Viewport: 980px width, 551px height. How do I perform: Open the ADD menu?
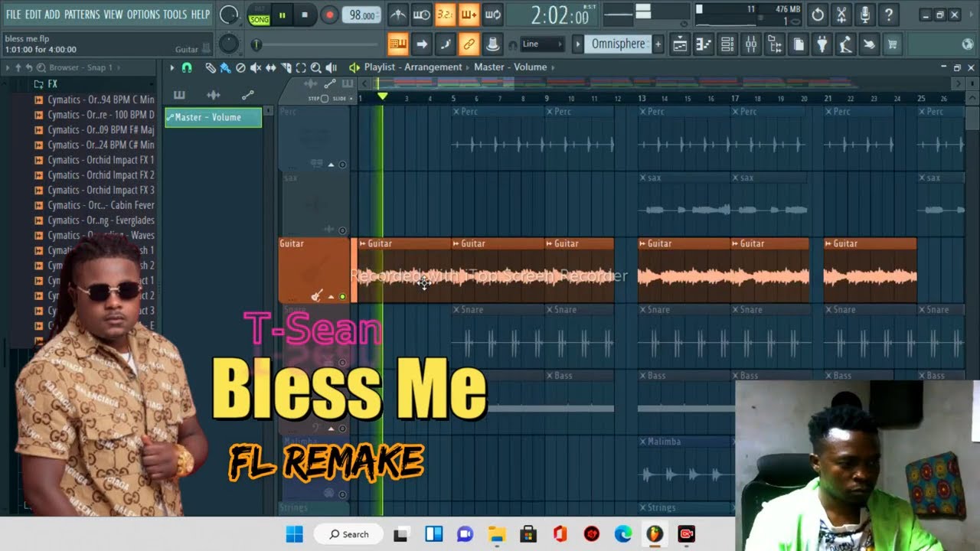click(52, 15)
